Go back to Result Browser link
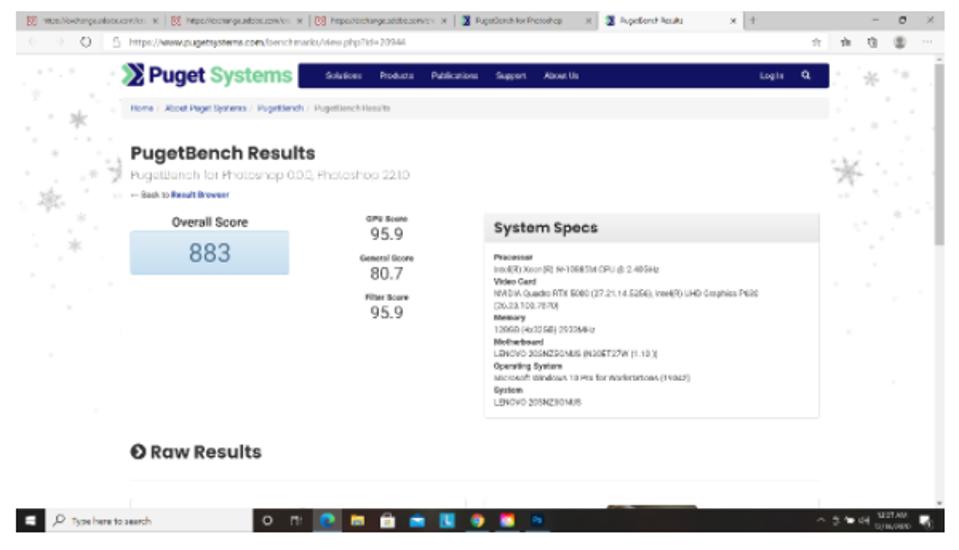The width and height of the screenshot is (959, 550). 200,195
